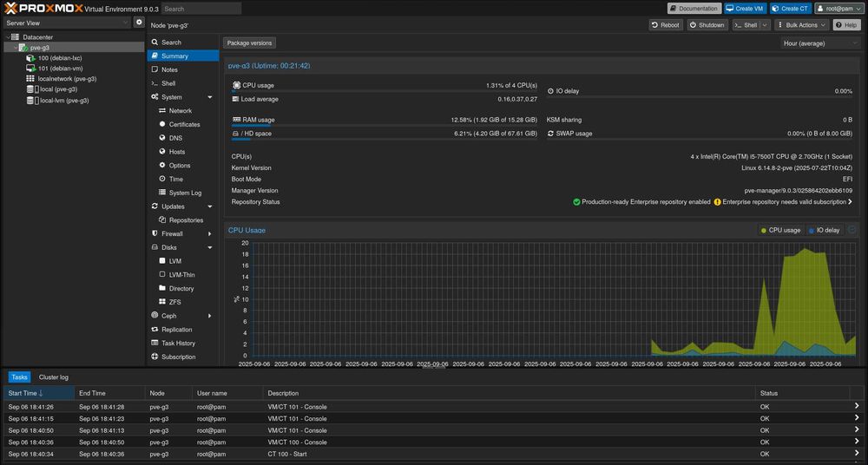Open the Hour (average) timeframe dropdown

(820, 43)
